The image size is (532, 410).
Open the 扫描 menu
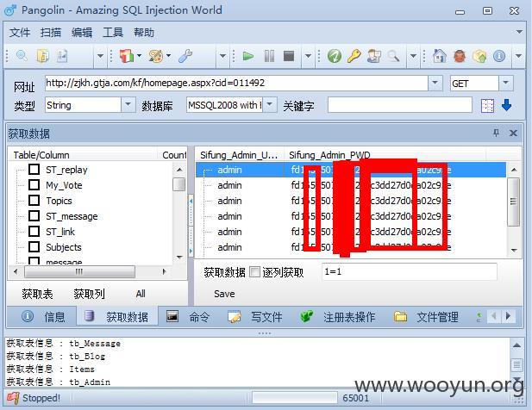[x=51, y=33]
